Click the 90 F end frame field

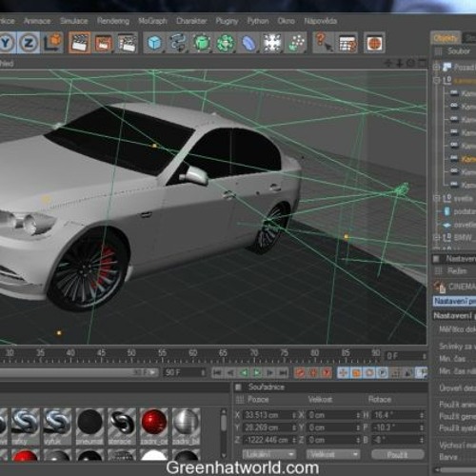(x=185, y=372)
